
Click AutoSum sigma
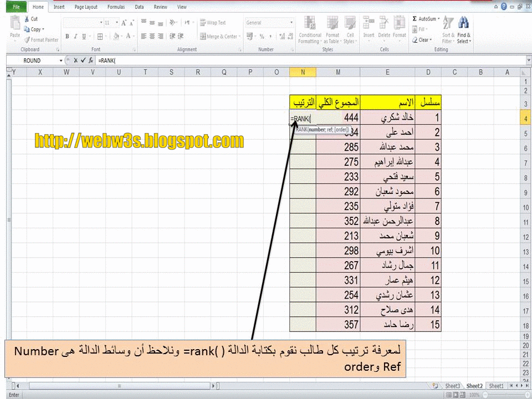coord(415,19)
